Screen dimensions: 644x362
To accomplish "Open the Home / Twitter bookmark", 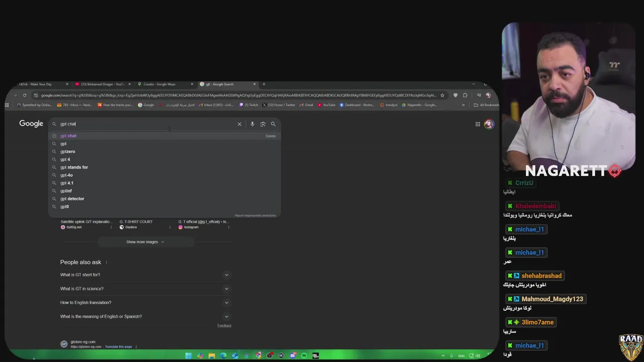I will (279, 105).
